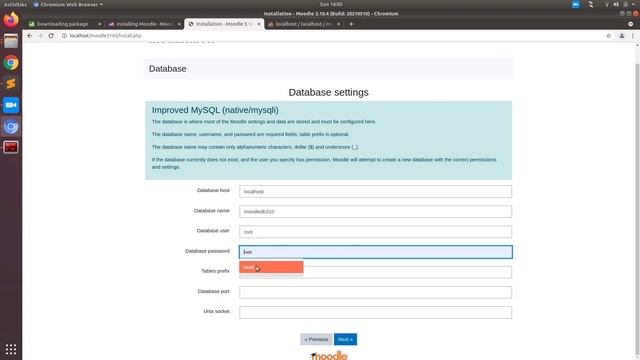The width and height of the screenshot is (640, 360).
Task: Focus the Database user field
Action: tap(375, 231)
